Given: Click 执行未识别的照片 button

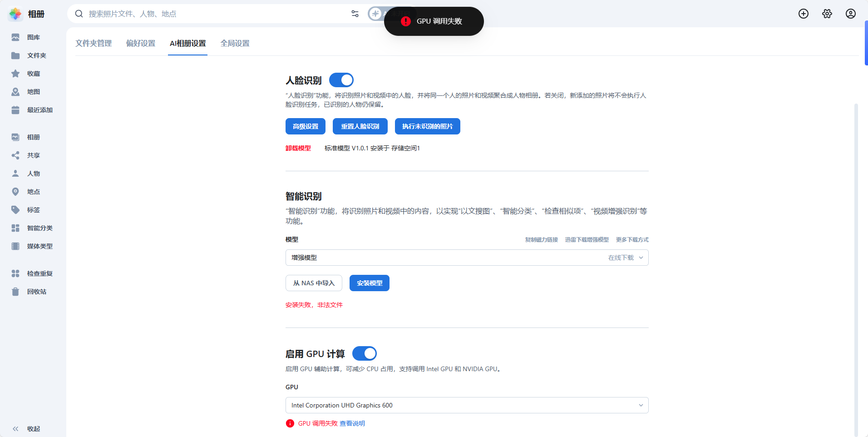Looking at the screenshot, I should pyautogui.click(x=428, y=126).
